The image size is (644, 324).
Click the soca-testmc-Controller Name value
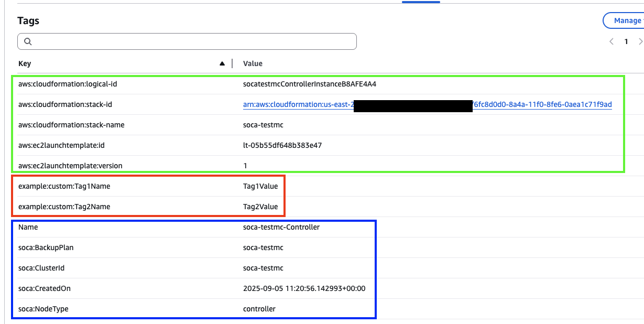(x=281, y=227)
